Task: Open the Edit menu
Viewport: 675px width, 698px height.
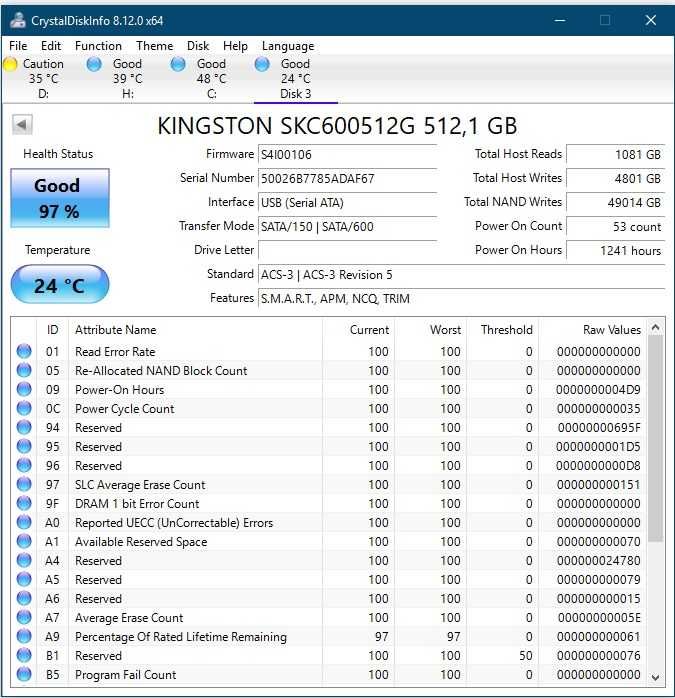Action: [x=51, y=46]
